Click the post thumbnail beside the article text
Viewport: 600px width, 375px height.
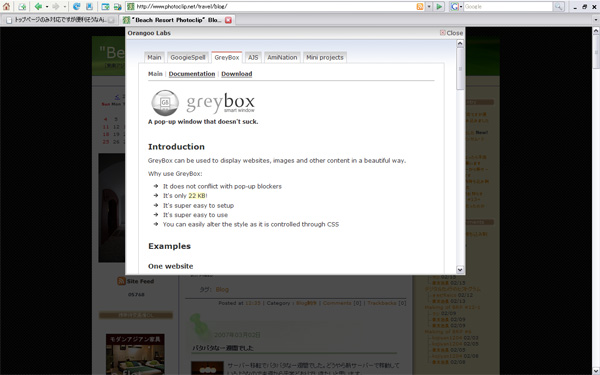click(x=207, y=368)
